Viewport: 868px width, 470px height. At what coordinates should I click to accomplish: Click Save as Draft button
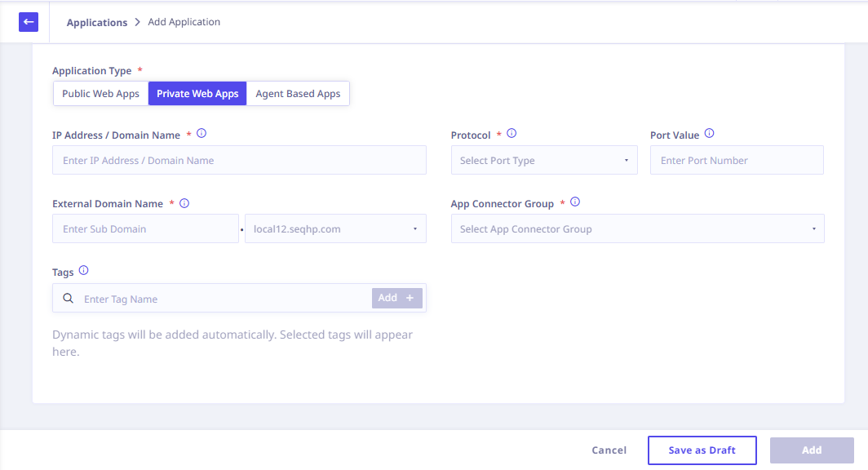[702, 450]
